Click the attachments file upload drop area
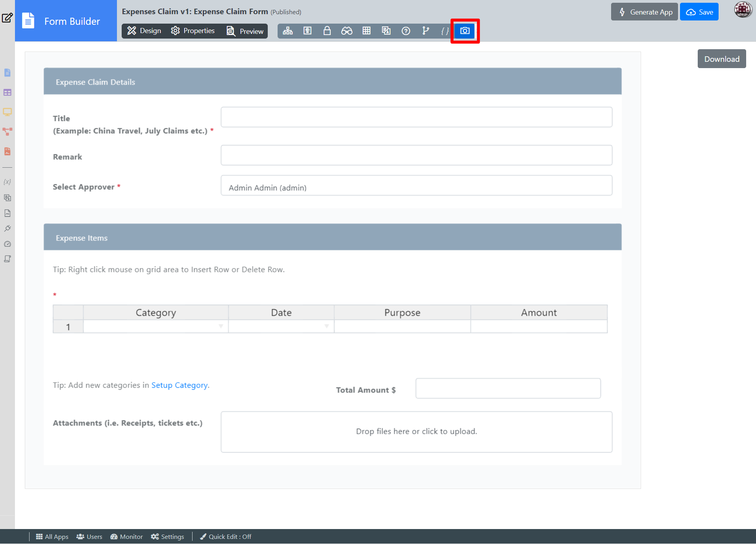This screenshot has width=756, height=544. coord(416,431)
